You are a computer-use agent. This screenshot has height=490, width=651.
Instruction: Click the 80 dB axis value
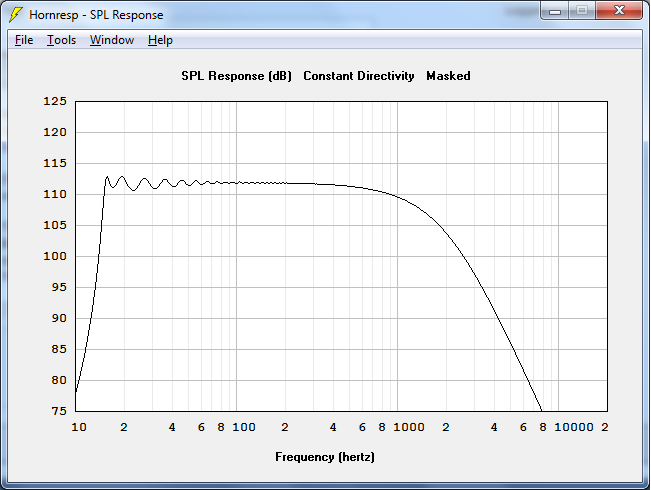tap(59, 380)
